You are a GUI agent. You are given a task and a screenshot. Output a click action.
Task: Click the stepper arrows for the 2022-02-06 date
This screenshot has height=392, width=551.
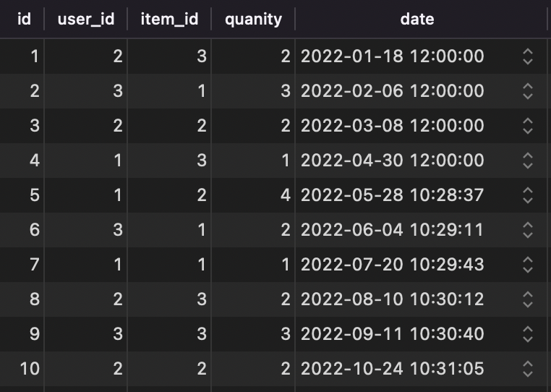528,91
